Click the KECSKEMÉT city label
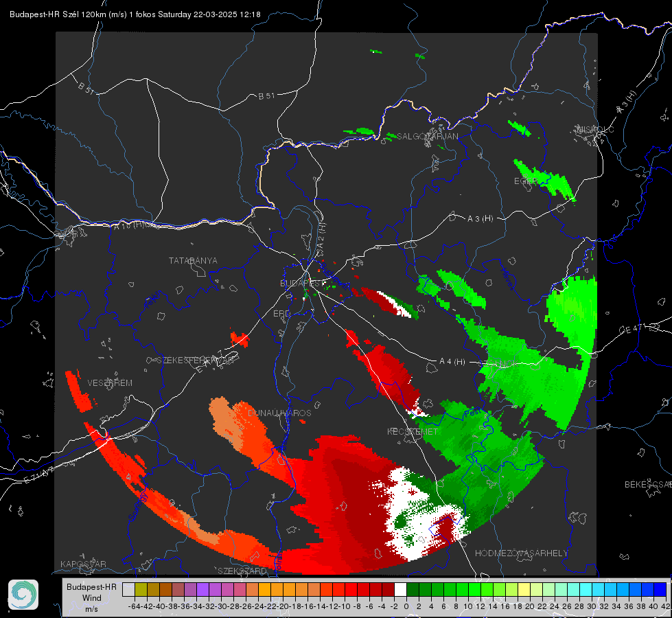Screen dimensions: 672x618 coord(413,431)
